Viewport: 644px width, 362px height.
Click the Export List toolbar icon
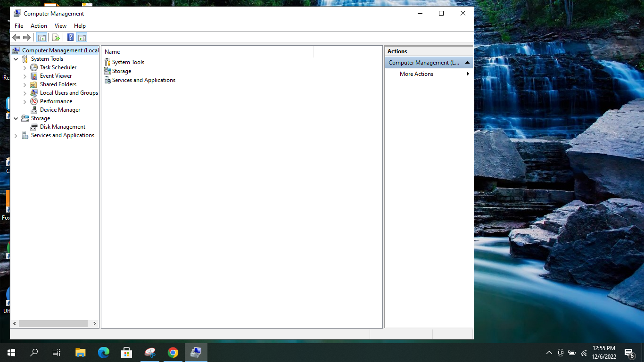click(x=56, y=38)
